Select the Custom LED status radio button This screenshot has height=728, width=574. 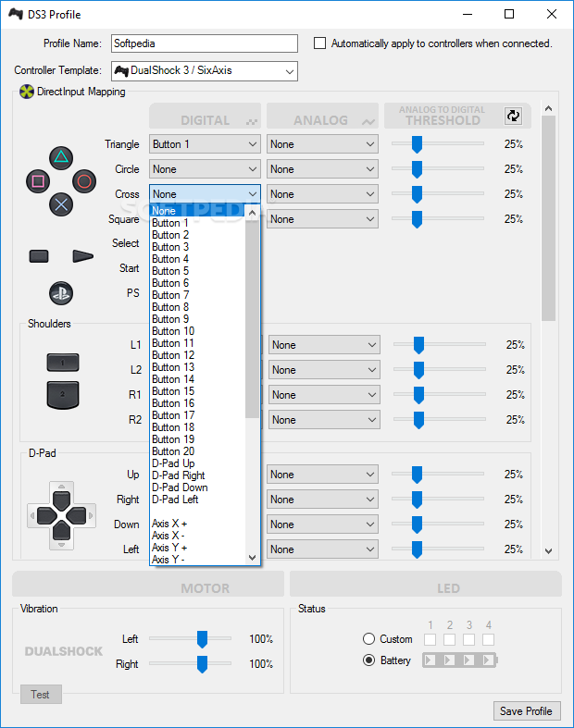368,639
